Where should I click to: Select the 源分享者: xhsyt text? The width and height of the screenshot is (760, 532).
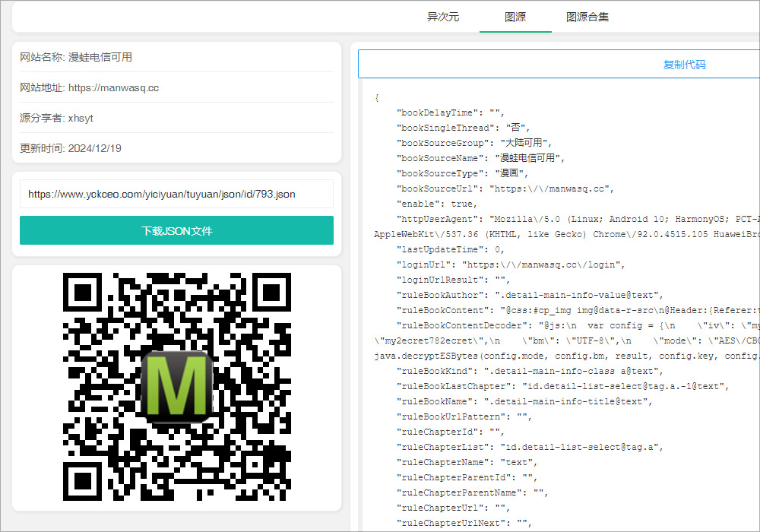(x=56, y=119)
